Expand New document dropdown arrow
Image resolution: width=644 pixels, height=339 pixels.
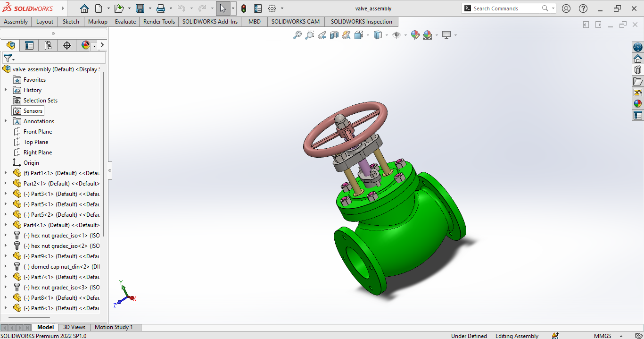pyautogui.click(x=108, y=8)
